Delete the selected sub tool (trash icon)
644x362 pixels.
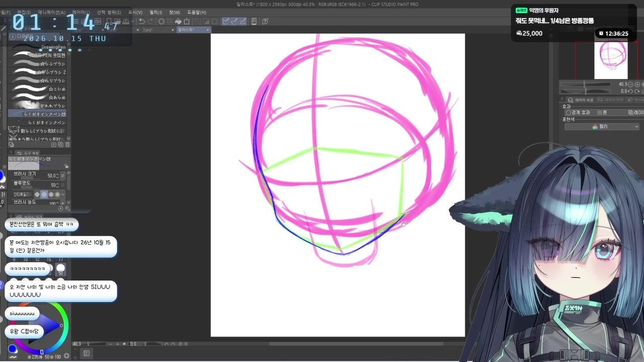(x=67, y=145)
